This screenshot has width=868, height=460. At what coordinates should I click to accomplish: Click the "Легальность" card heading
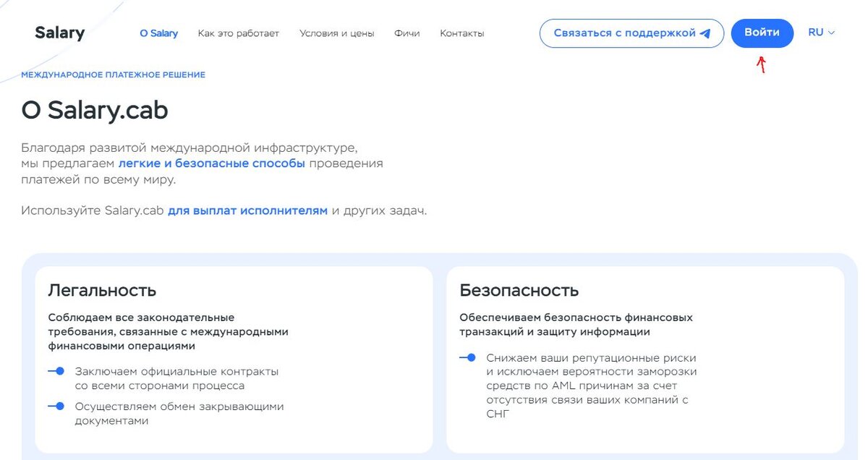(102, 290)
